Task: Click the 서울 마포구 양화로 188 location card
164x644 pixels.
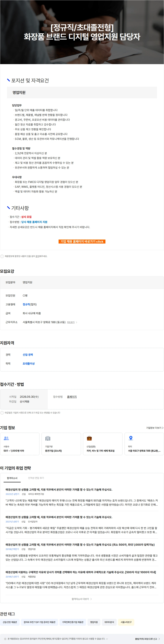Action: point(144,444)
